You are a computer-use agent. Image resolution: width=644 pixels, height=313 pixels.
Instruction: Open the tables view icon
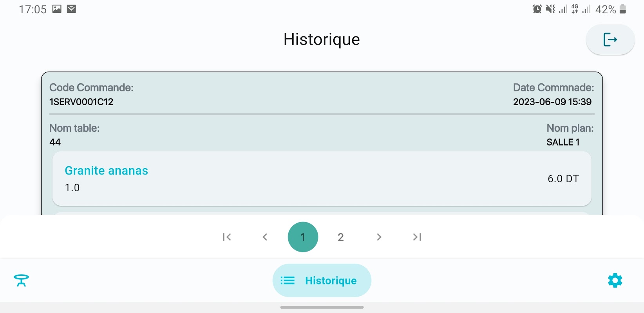click(21, 281)
